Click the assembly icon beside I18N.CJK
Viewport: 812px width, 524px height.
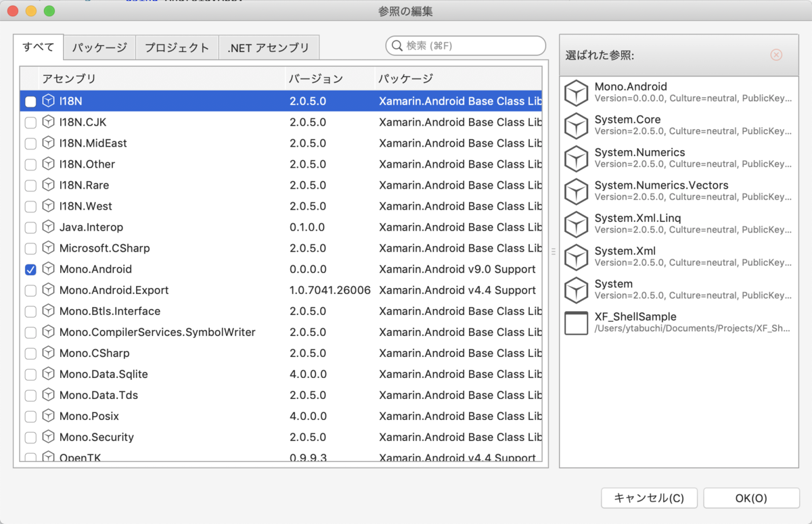[x=48, y=122]
